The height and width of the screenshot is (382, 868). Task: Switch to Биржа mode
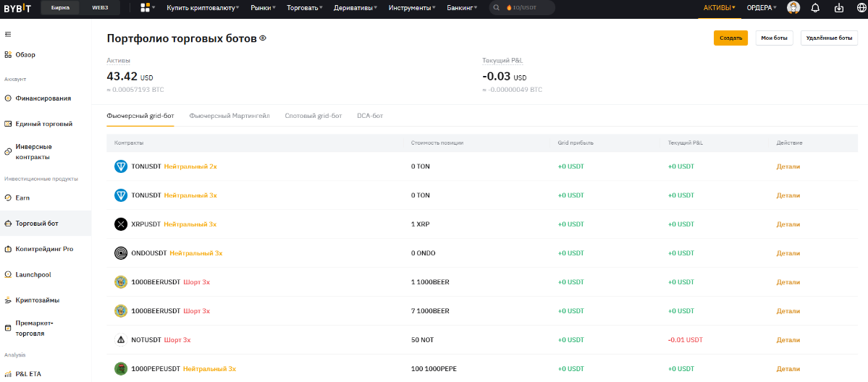[60, 8]
